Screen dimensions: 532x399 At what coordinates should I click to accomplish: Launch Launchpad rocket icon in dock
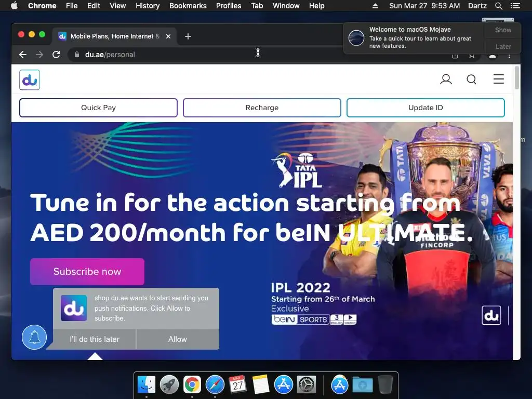[169, 385]
